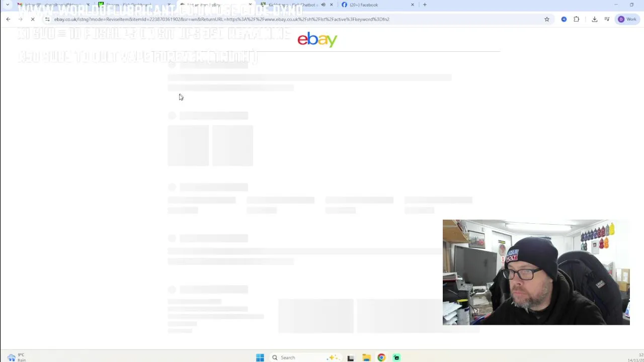Go back to the previous page
This screenshot has height=362, width=644.
8,19
